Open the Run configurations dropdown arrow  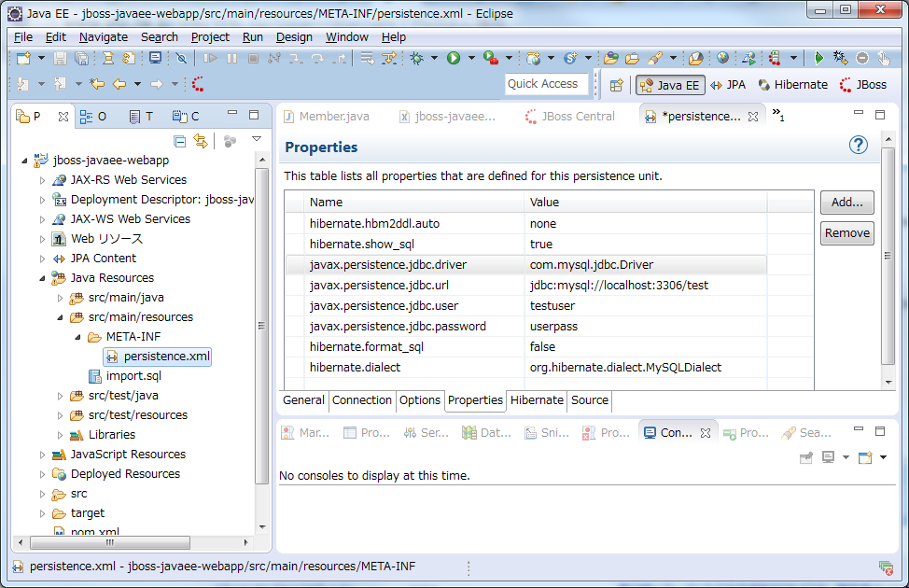click(471, 58)
